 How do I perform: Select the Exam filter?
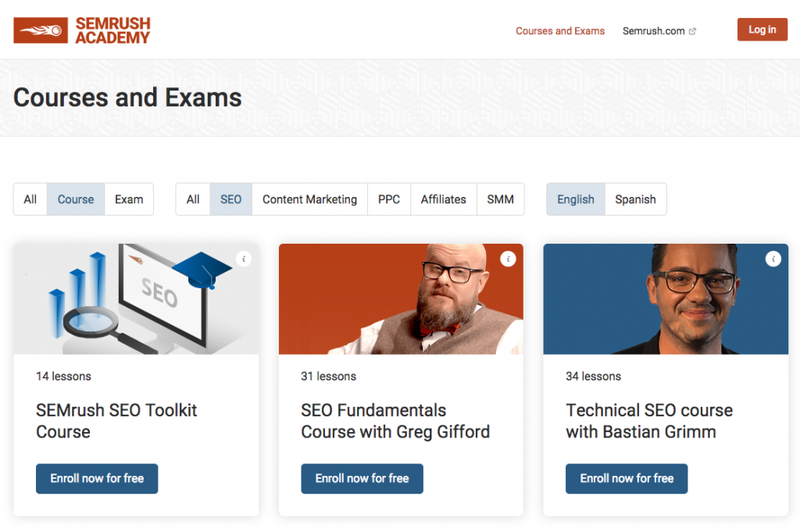[x=128, y=199]
